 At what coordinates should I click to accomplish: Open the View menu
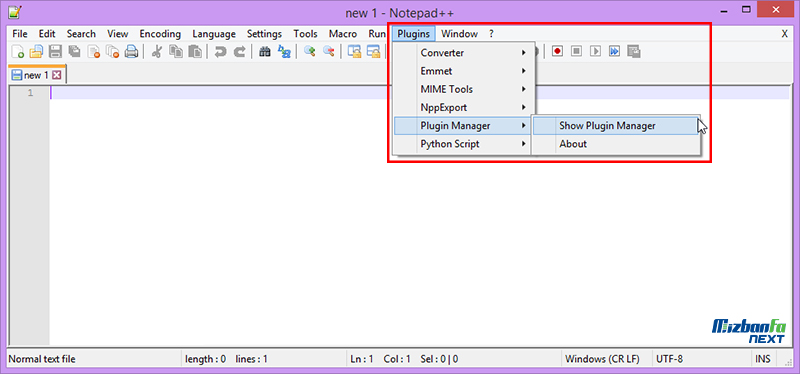[x=118, y=34]
